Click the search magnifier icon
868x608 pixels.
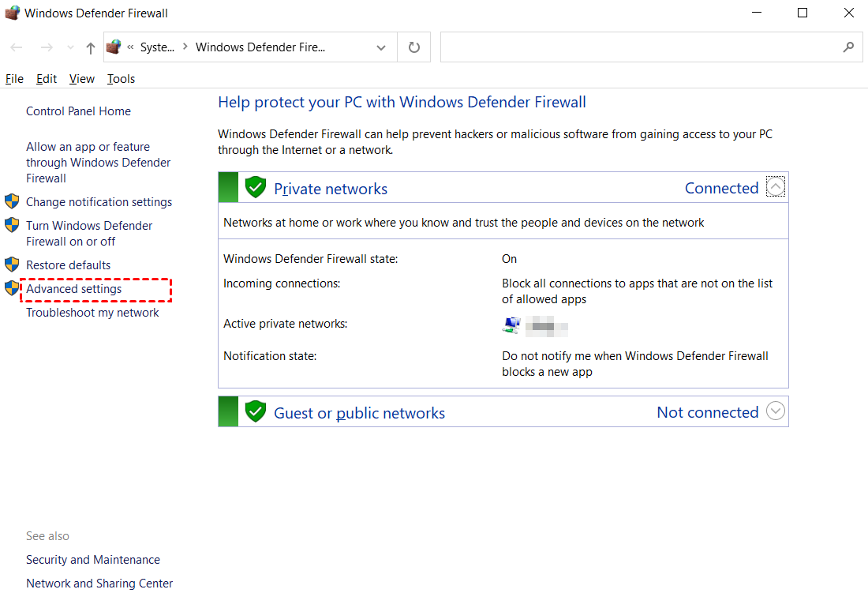(x=848, y=47)
